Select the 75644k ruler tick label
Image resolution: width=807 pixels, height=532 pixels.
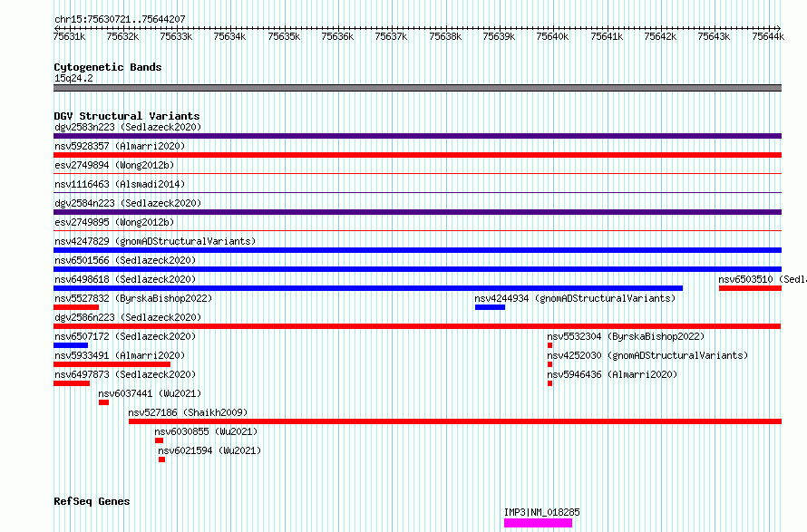pyautogui.click(x=768, y=36)
